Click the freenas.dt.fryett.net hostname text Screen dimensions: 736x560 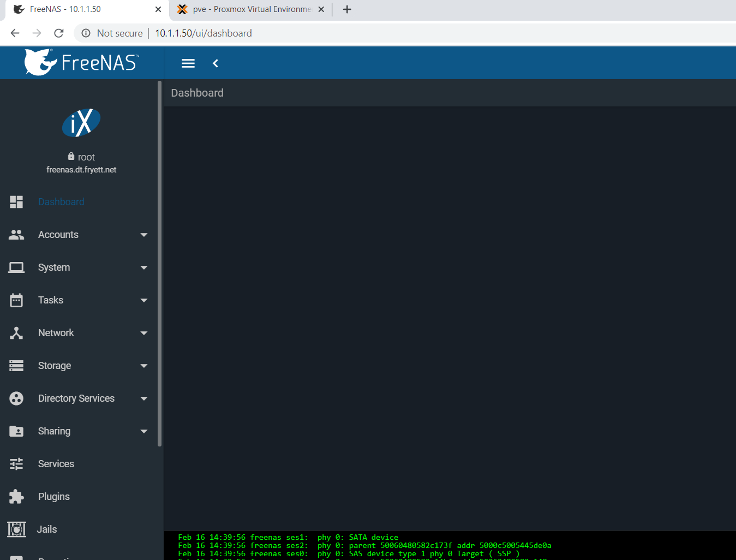click(81, 170)
